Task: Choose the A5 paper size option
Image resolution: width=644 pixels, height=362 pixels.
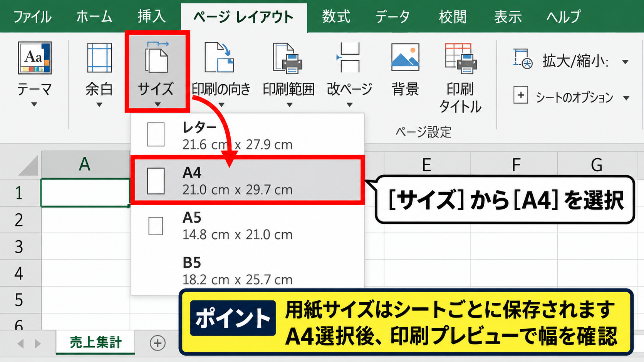Action: (248, 226)
